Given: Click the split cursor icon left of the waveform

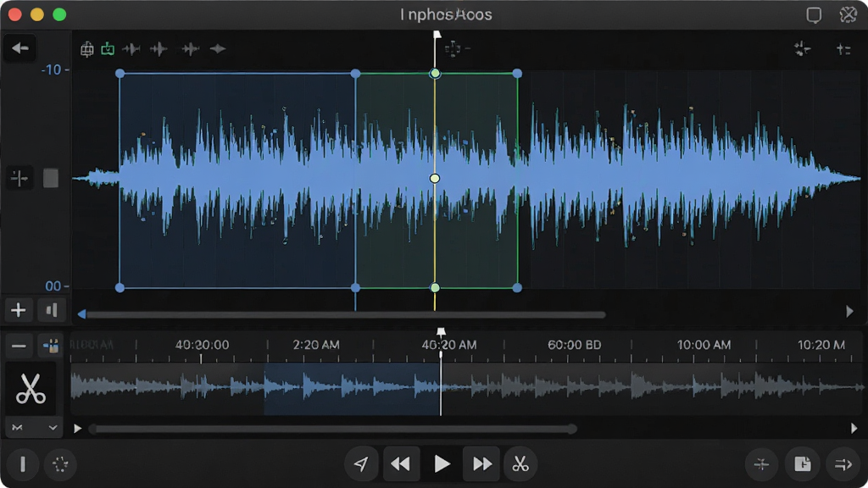Looking at the screenshot, I should click(19, 178).
